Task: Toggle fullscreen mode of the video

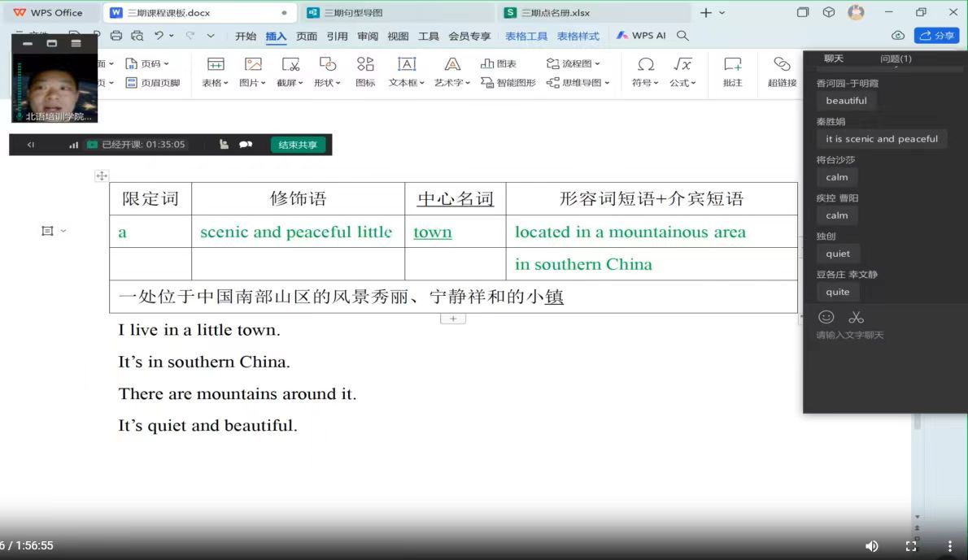Action: point(911,546)
